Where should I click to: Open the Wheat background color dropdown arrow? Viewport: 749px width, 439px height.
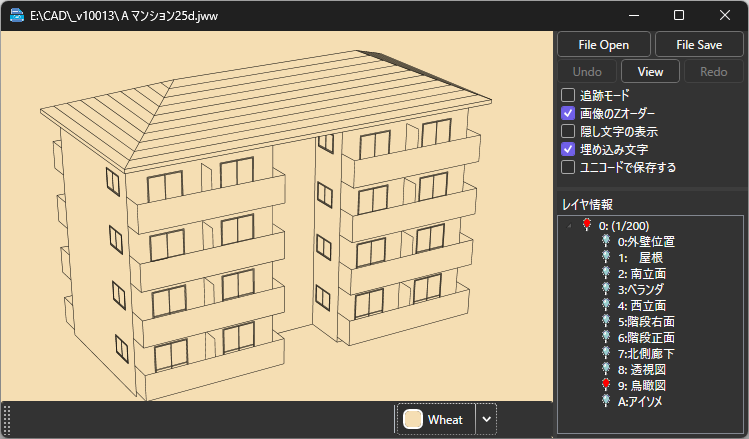(486, 420)
